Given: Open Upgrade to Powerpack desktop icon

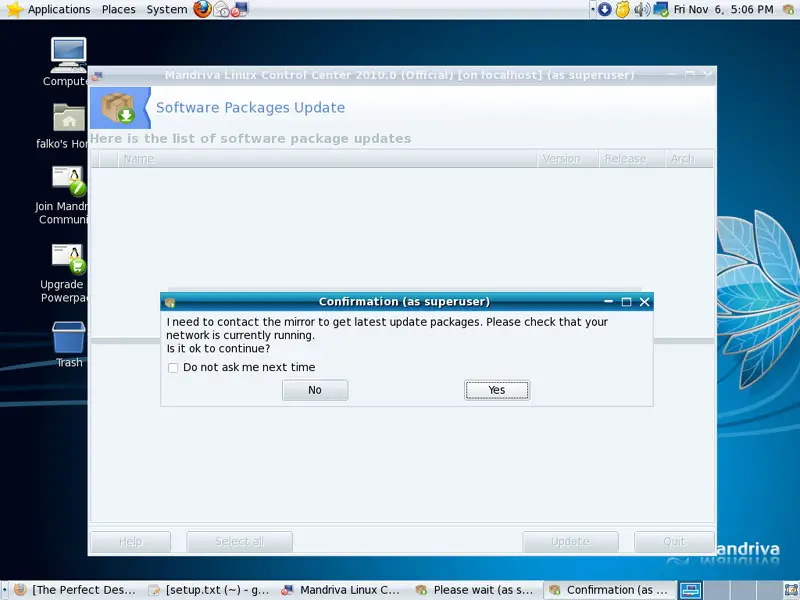Looking at the screenshot, I should tap(68, 259).
